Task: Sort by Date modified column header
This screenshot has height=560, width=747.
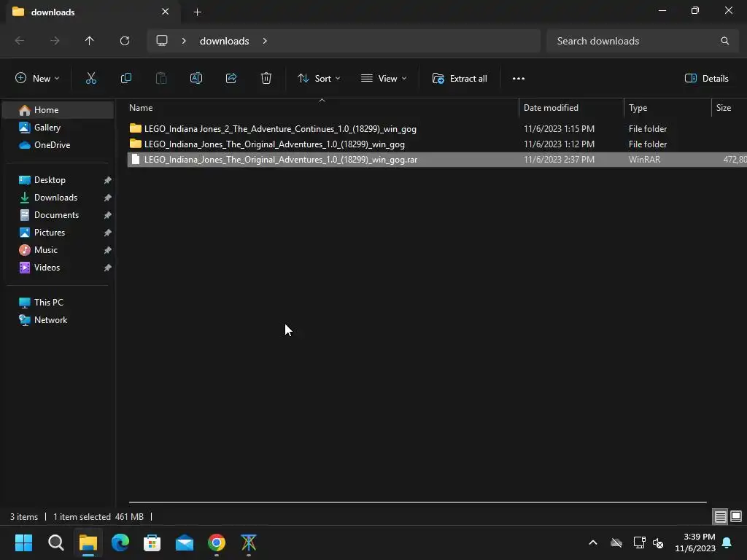Action: point(571,108)
